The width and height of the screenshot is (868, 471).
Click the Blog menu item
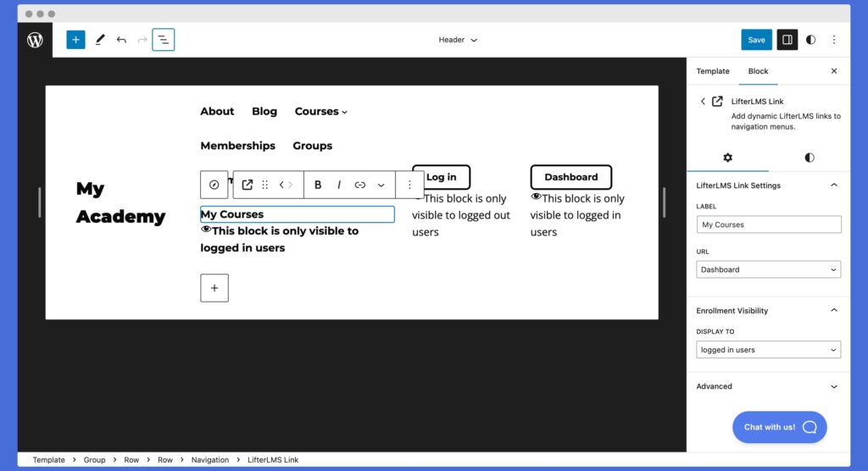tap(264, 111)
